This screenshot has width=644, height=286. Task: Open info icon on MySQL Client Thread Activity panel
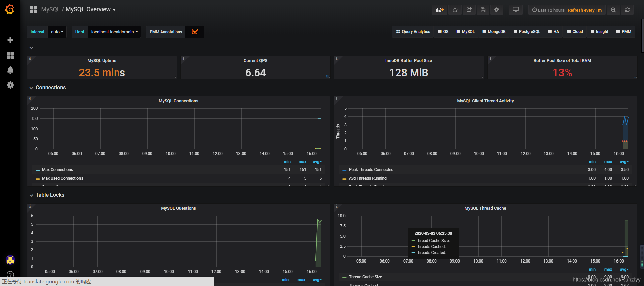coord(337,99)
